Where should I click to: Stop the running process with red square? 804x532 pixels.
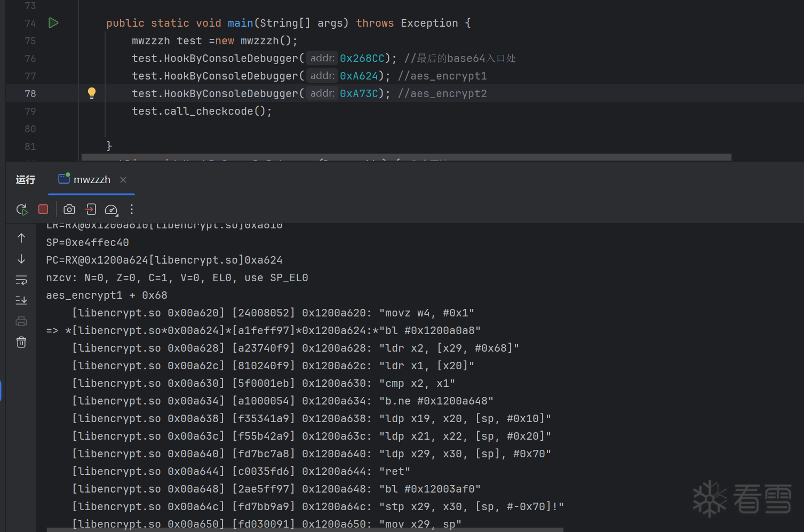click(43, 210)
